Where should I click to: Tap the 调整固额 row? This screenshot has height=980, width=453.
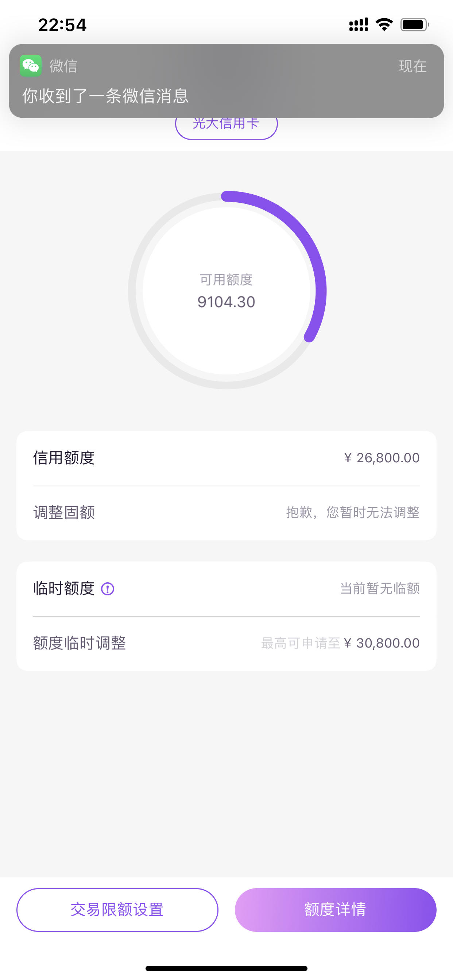226,513
